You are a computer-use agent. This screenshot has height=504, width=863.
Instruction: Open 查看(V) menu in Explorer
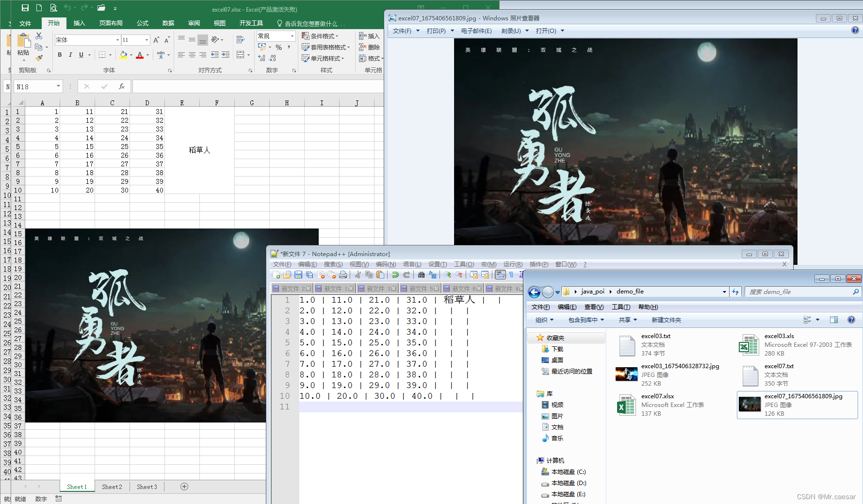(594, 307)
